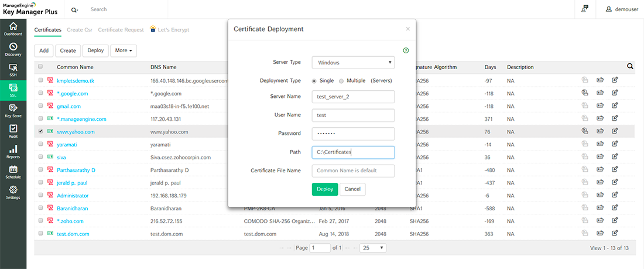
Task: Switch to the Certificate Request tab
Action: (x=121, y=29)
